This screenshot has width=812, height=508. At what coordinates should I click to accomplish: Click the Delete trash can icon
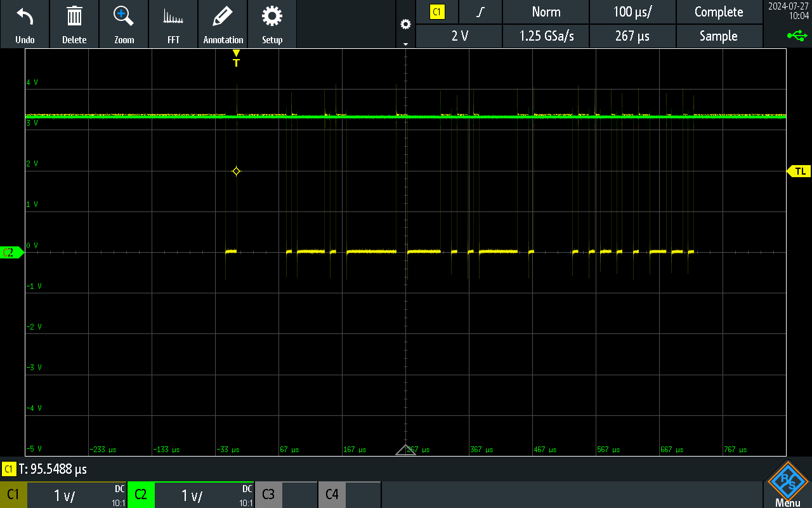pos(74,17)
